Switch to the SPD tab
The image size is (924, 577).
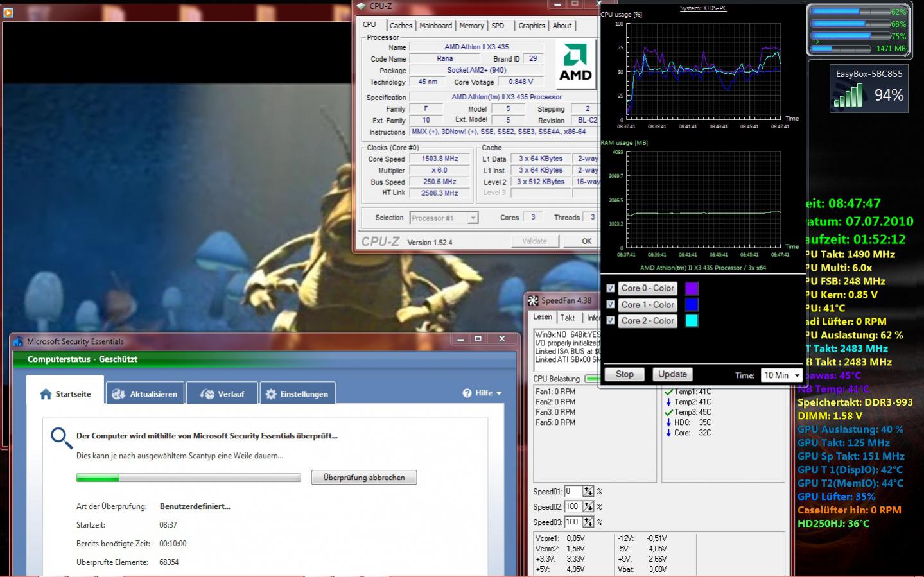(x=498, y=26)
